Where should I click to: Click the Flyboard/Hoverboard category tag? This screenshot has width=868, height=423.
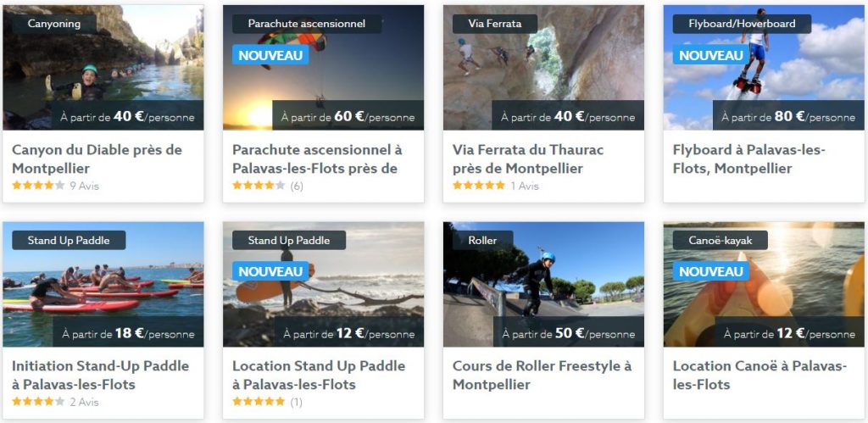[742, 24]
